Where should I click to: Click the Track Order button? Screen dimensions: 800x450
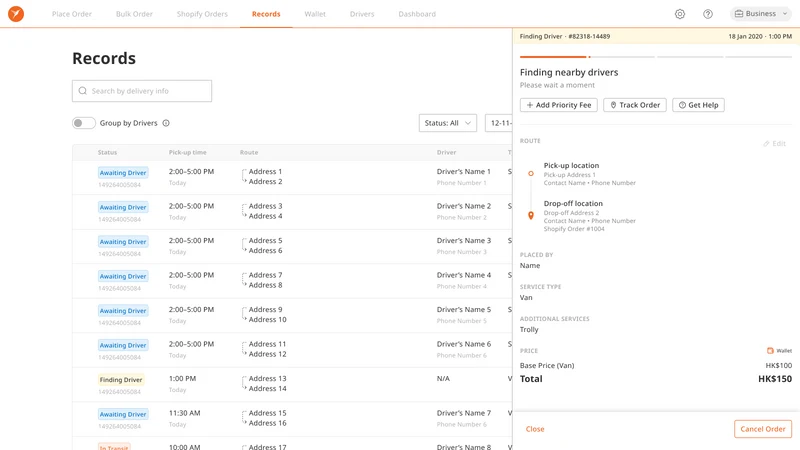pos(635,105)
